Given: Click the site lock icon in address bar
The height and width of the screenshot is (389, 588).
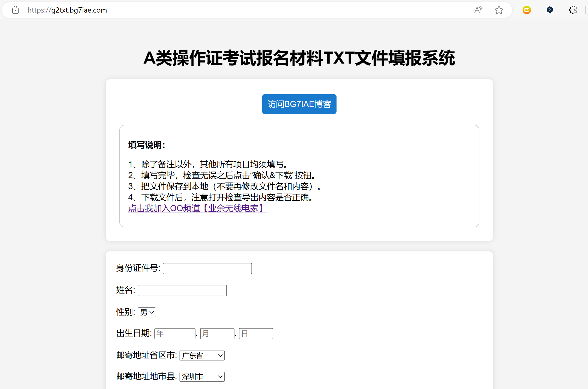Looking at the screenshot, I should pos(15,10).
